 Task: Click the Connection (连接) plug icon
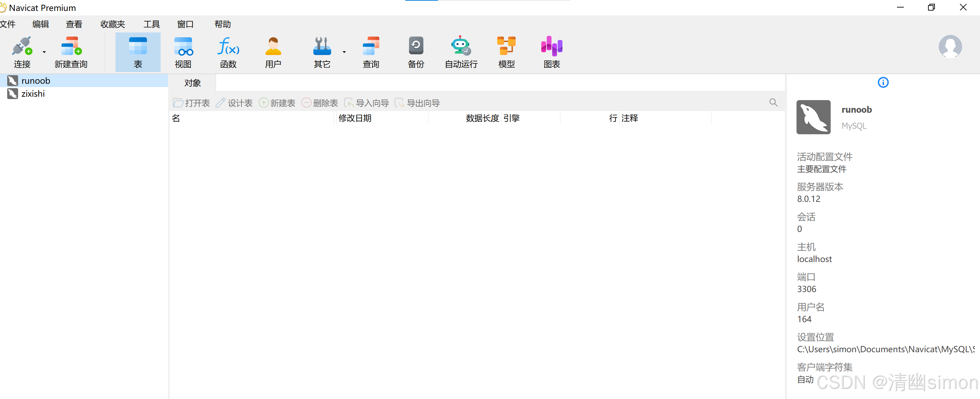coord(22,47)
